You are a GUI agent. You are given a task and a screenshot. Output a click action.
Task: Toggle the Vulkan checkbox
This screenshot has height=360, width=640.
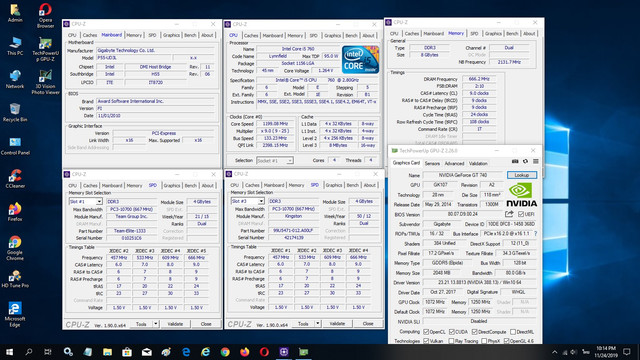(426, 340)
